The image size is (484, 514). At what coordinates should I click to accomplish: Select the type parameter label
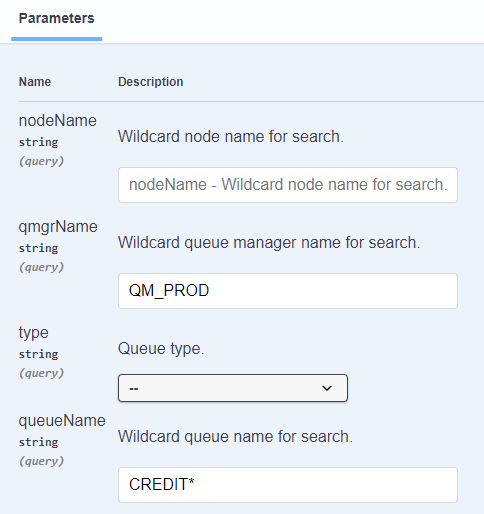tap(34, 333)
